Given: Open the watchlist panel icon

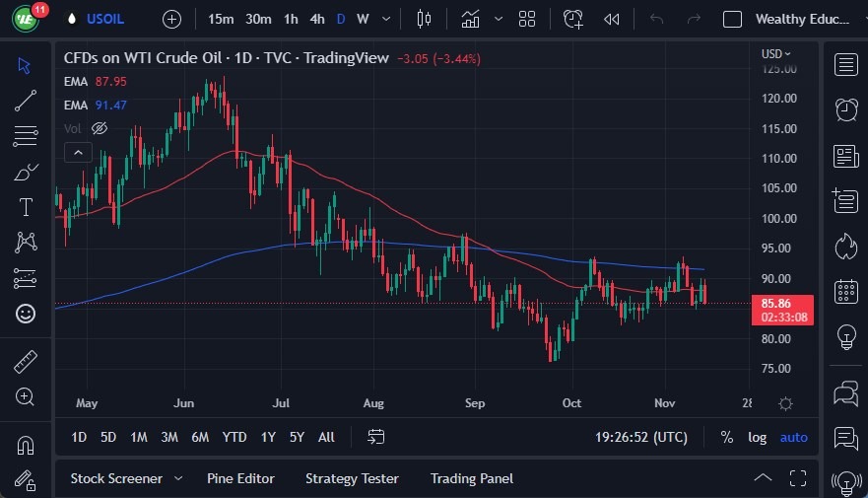Looking at the screenshot, I should pos(845,65).
